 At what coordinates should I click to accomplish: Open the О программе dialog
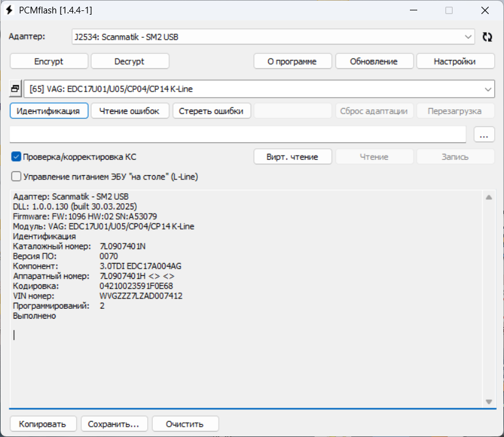[x=293, y=62]
